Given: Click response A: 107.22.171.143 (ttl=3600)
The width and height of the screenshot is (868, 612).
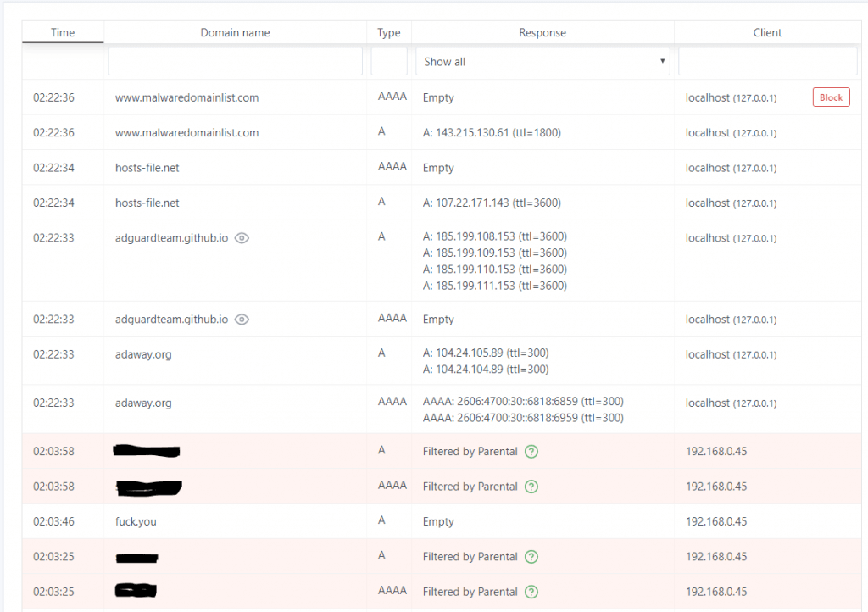Looking at the screenshot, I should [x=492, y=203].
